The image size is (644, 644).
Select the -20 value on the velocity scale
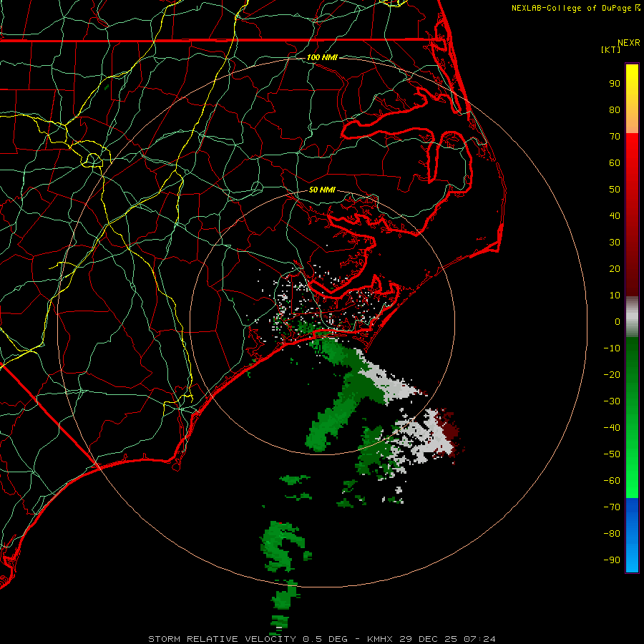tap(612, 375)
